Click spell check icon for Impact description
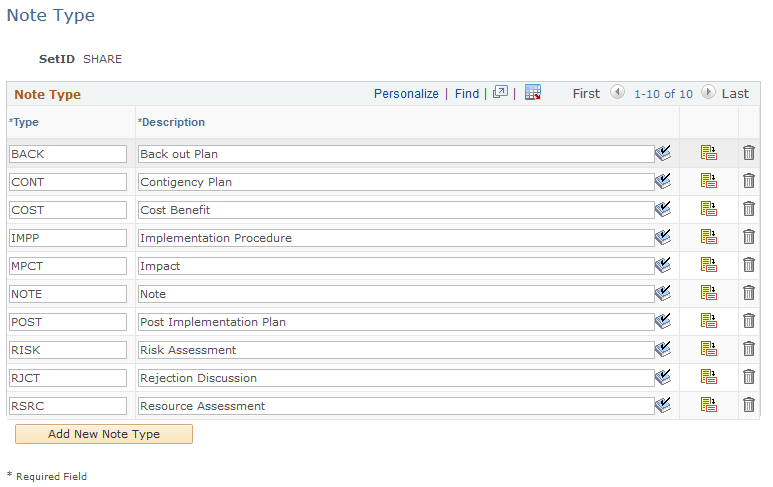The image size is (773, 487). pos(663,265)
